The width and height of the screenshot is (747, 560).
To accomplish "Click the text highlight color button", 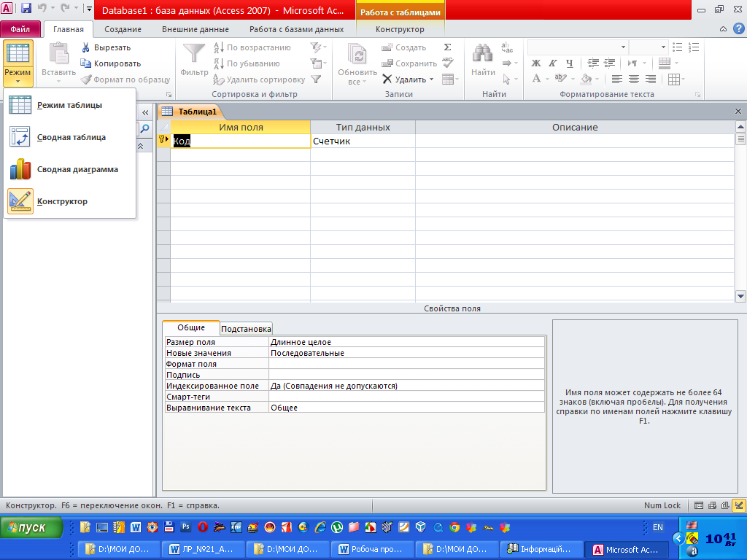I will click(x=561, y=79).
